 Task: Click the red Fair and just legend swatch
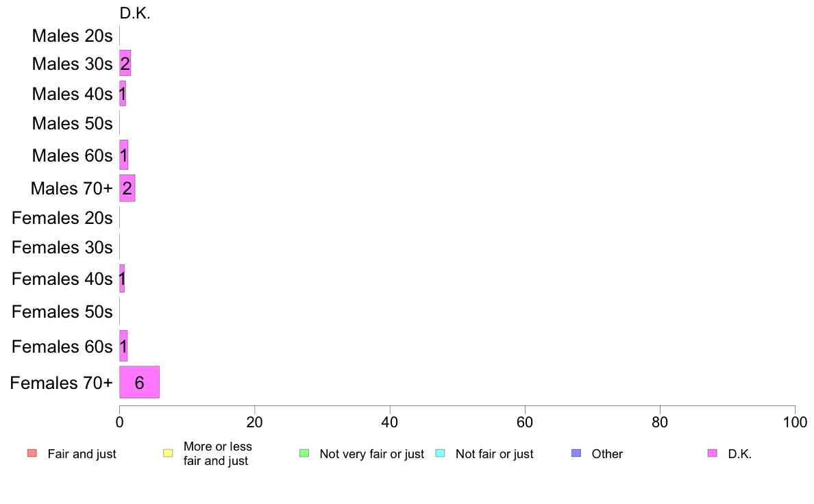[32, 453]
